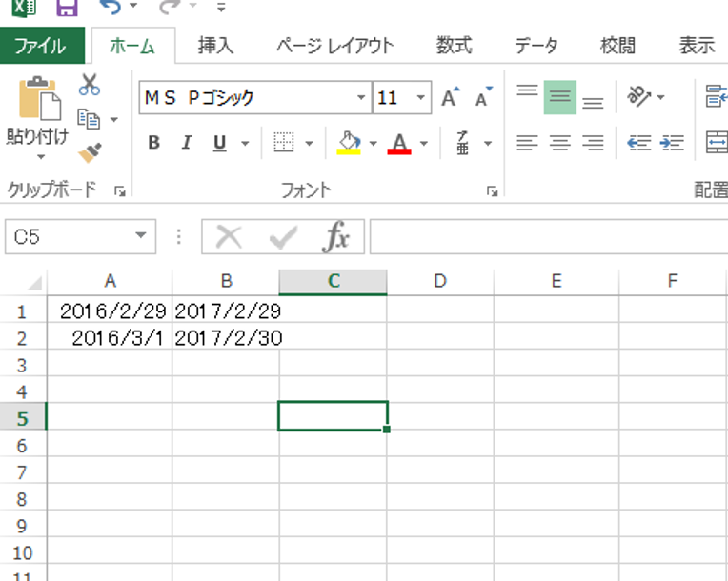Screen dimensions: 728x581
Task: Switch to the 挿入 tab
Action: tap(215, 46)
